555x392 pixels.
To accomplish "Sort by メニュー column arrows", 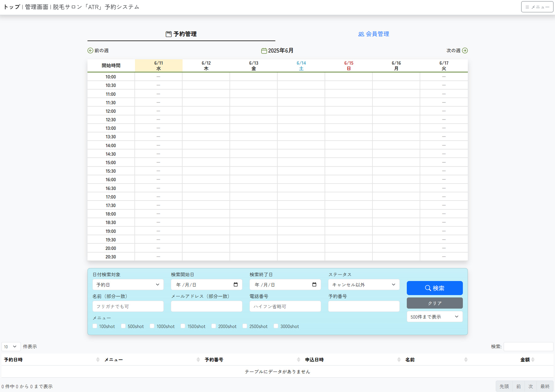I will tap(198, 360).
